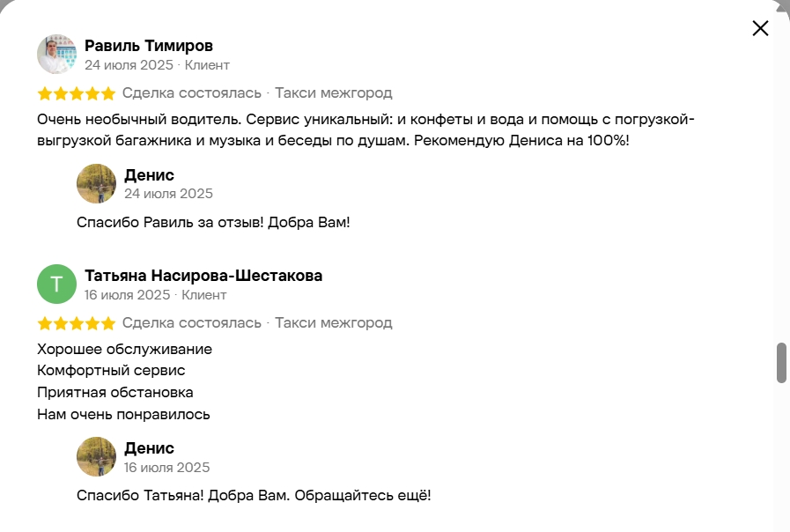
Task: Click Денис's avatar in the 24 июля reply
Action: [96, 183]
